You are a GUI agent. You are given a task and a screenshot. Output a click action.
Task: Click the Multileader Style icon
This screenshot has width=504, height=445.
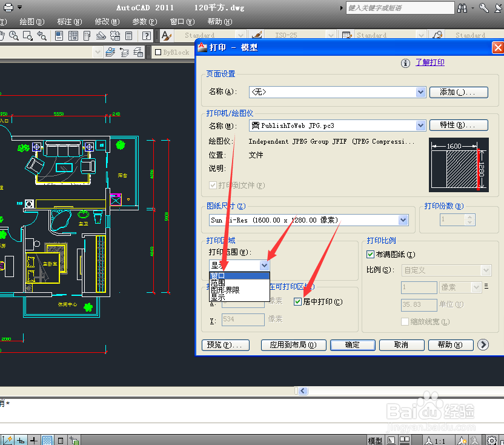coord(437,35)
